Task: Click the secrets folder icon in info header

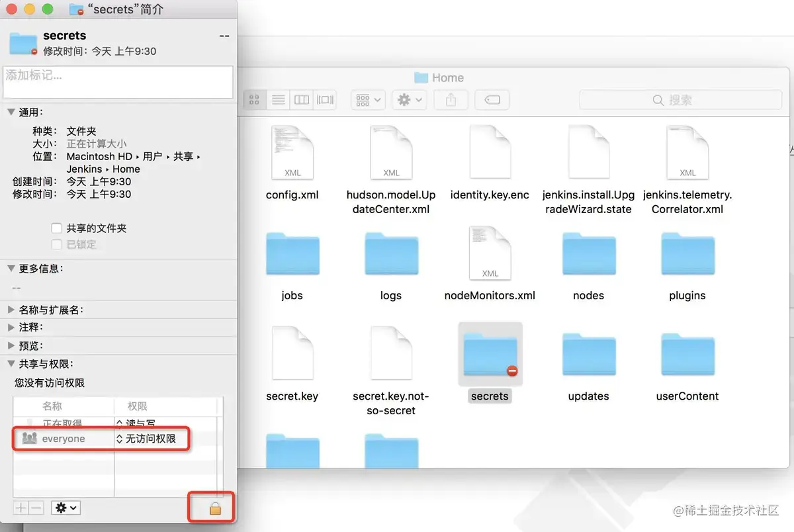Action: (23, 43)
